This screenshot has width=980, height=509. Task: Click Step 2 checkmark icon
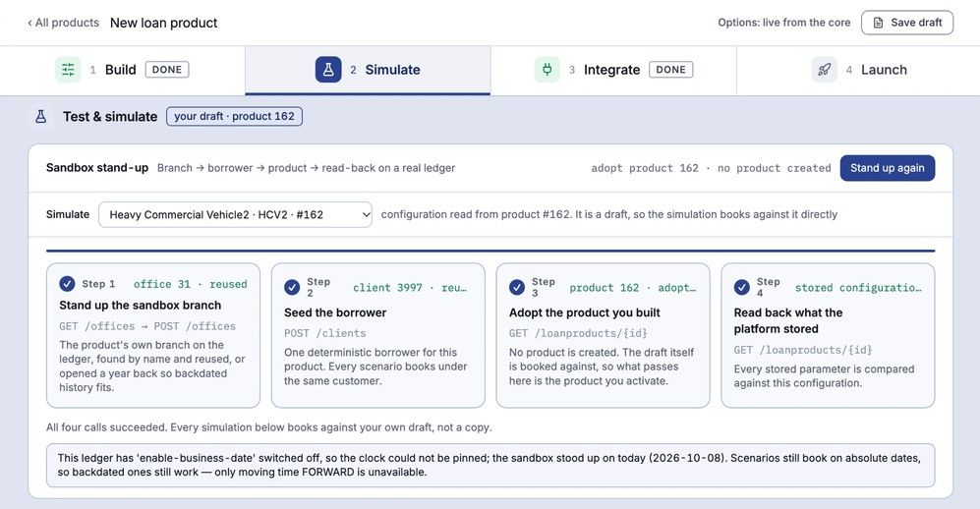[292, 287]
